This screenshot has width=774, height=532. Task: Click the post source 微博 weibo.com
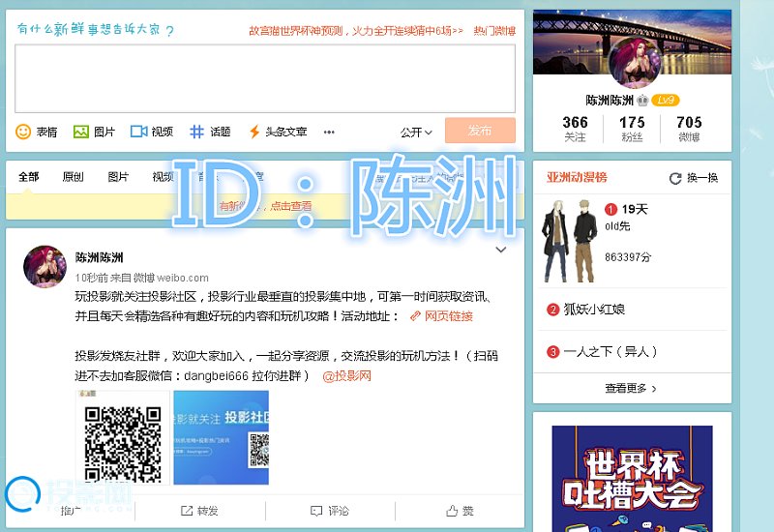click(x=172, y=278)
